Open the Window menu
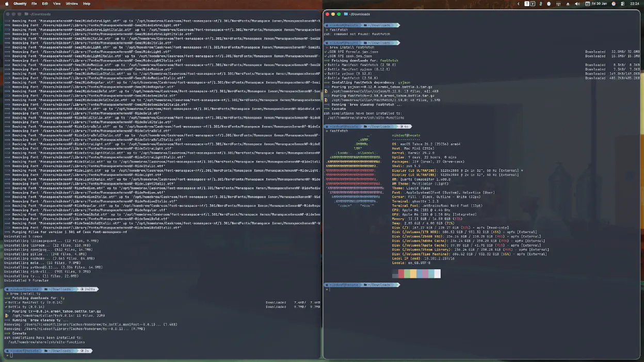644x362 pixels. coord(72,4)
